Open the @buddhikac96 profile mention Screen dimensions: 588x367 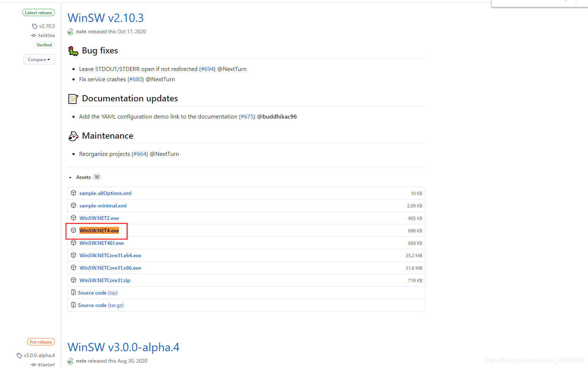click(x=277, y=117)
